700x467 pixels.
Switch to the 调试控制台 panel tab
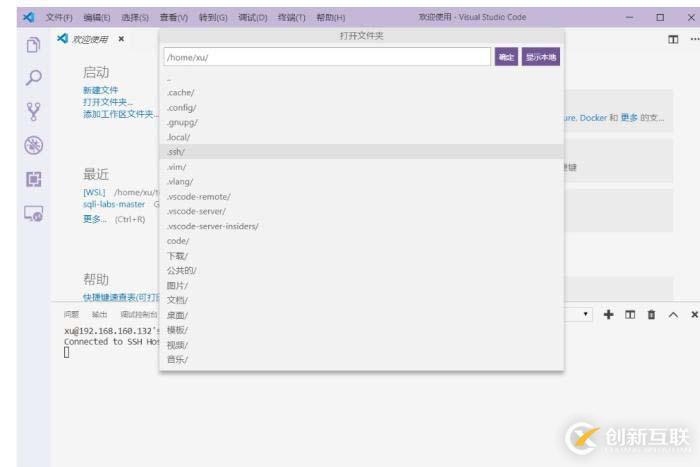click(x=139, y=315)
